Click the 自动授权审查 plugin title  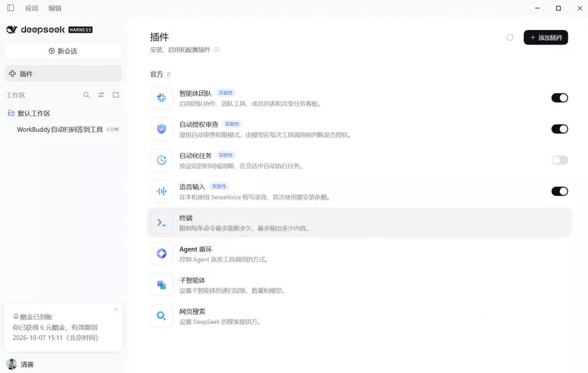point(199,124)
